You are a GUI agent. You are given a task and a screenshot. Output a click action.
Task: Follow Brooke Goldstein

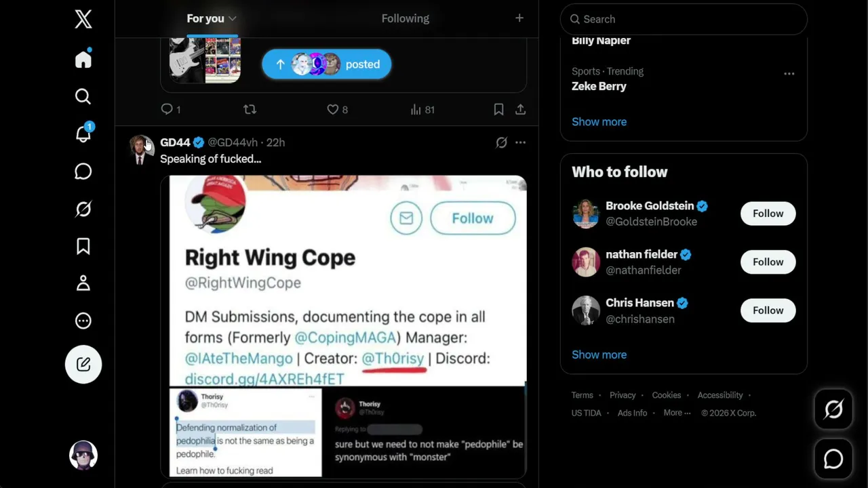[x=768, y=213]
